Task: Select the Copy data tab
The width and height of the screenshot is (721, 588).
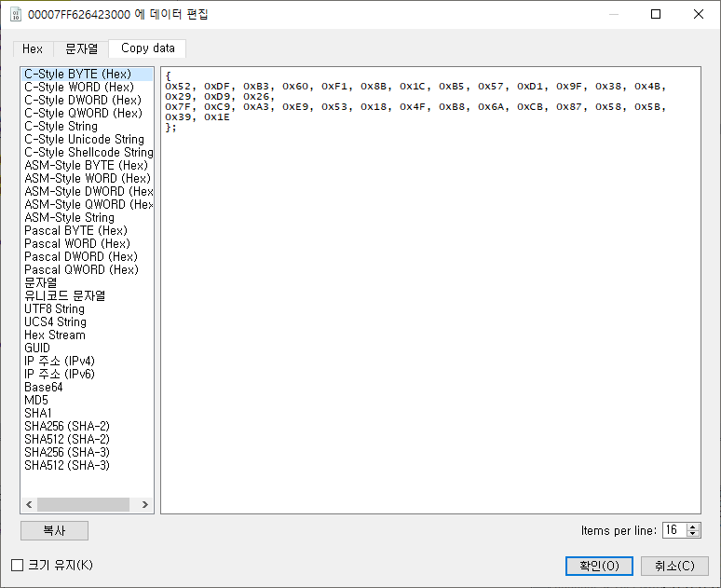Action: click(147, 48)
